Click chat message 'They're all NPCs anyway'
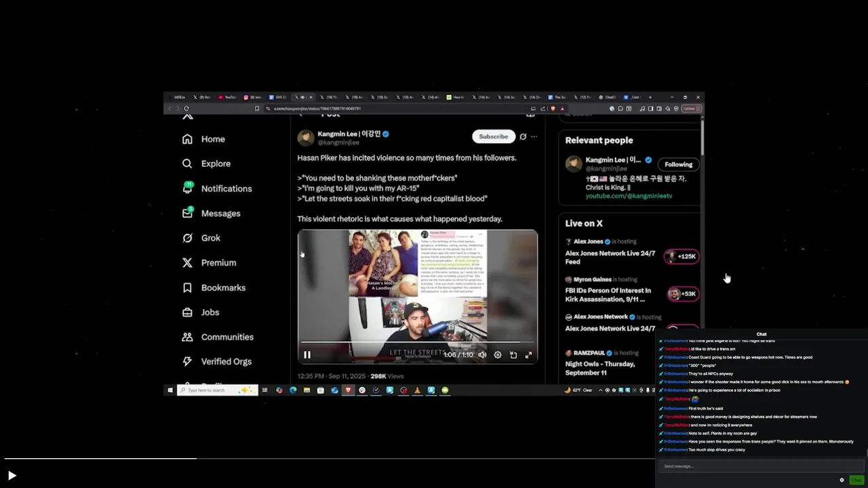This screenshot has height=488, width=868. [711, 373]
